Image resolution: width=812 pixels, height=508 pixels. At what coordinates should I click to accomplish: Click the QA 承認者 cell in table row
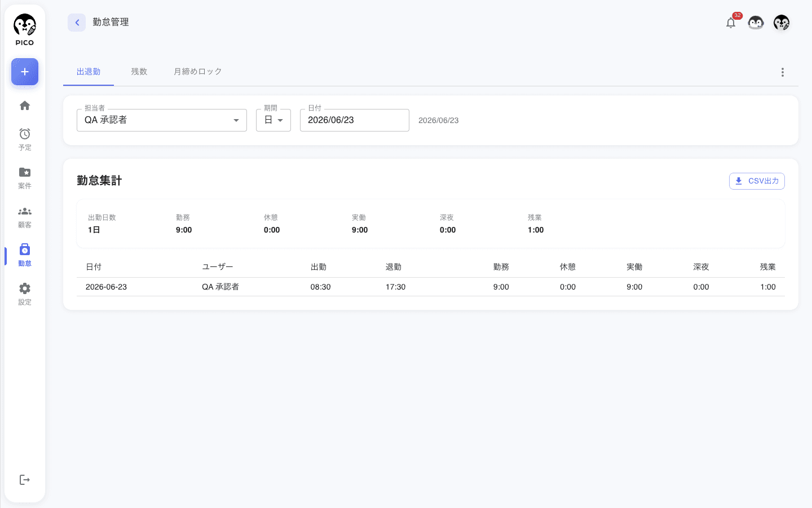pyautogui.click(x=220, y=287)
